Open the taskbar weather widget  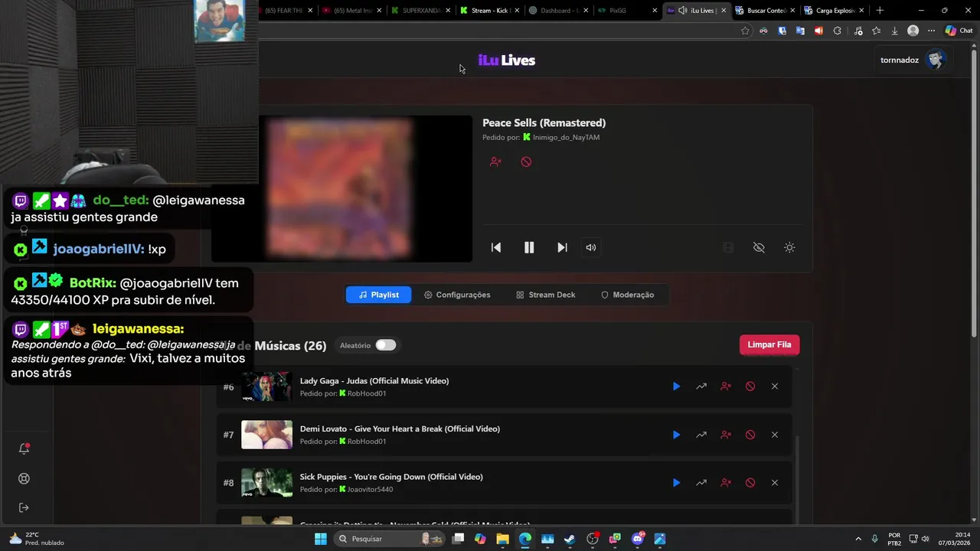click(x=36, y=539)
